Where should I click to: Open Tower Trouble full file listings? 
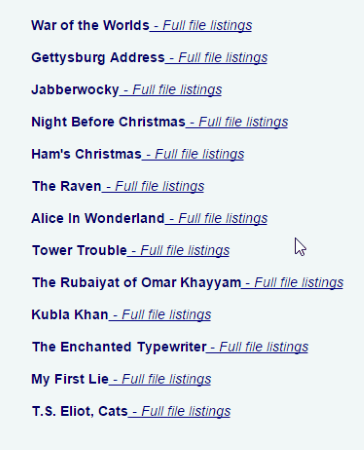click(x=178, y=251)
